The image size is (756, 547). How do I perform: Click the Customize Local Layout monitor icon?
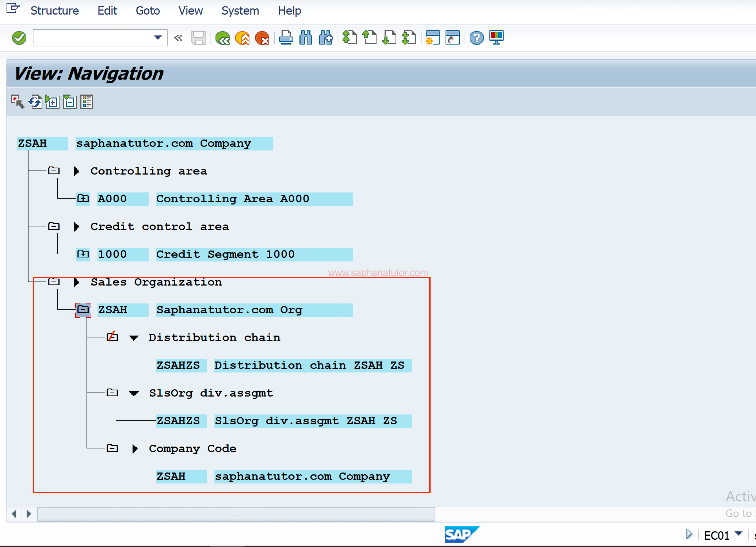coord(497,38)
